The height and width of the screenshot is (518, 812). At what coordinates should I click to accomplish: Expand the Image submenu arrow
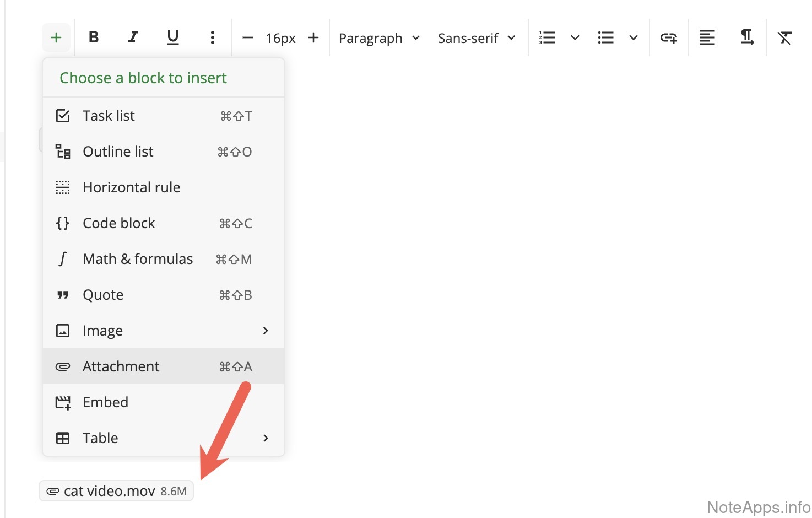[266, 331]
